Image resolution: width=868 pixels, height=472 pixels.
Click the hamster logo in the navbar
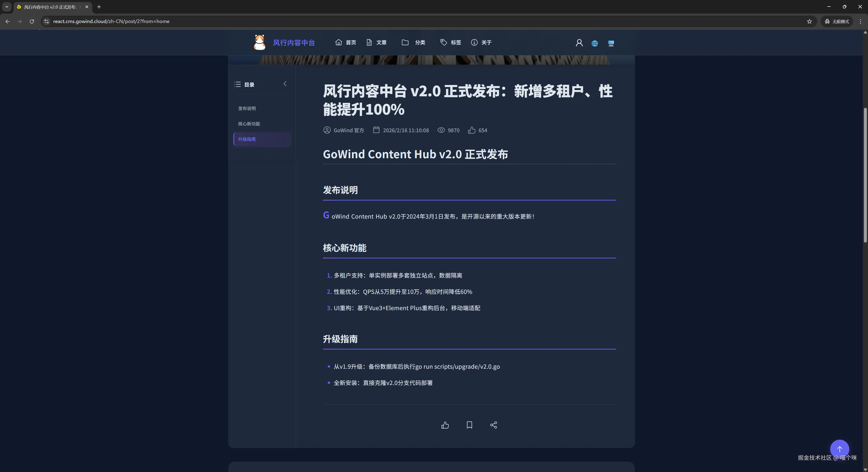click(x=259, y=42)
